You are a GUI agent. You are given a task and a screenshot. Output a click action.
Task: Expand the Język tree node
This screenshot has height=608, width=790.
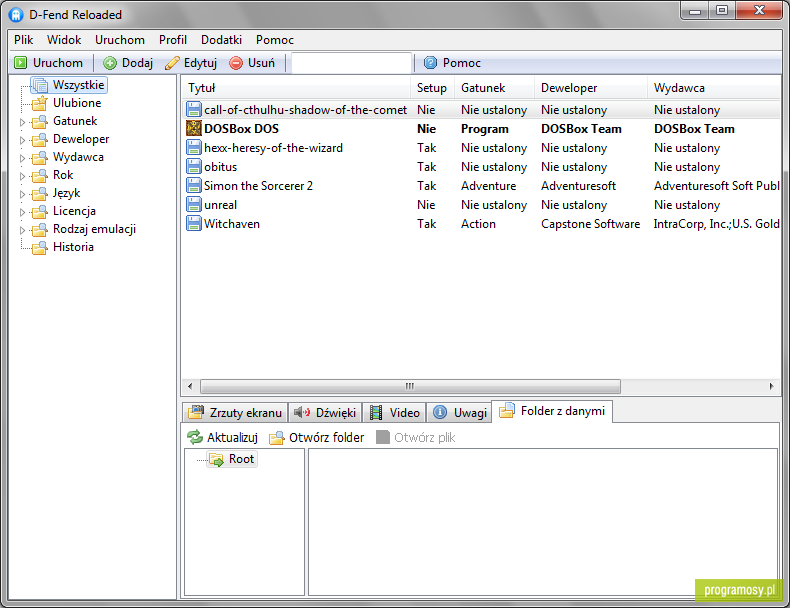pyautogui.click(x=22, y=194)
